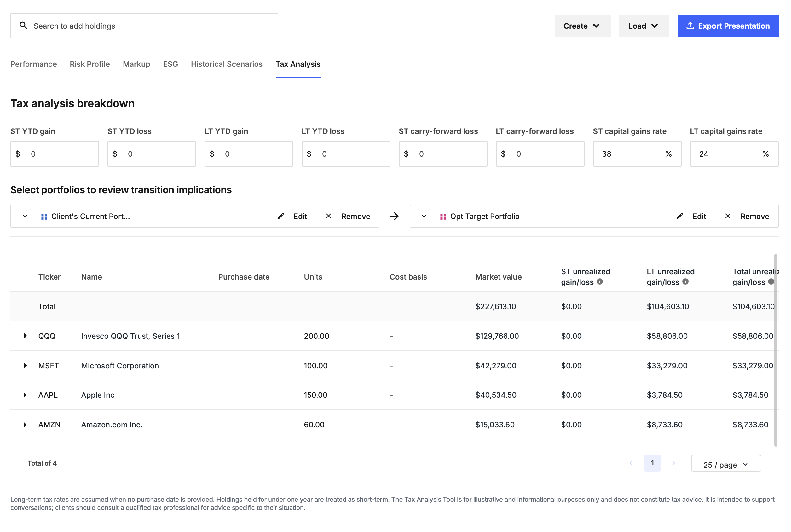
Task: Switch to the Historical Scenarios tab
Action: [227, 64]
